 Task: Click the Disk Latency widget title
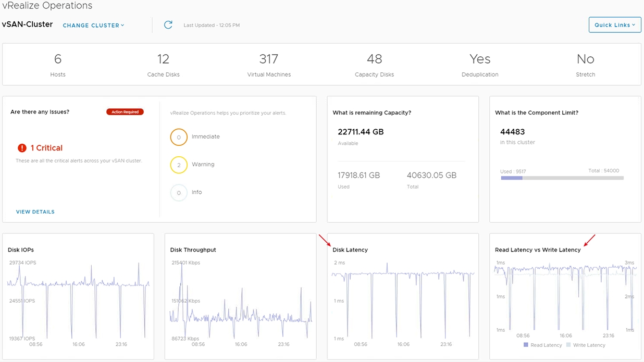(x=350, y=250)
